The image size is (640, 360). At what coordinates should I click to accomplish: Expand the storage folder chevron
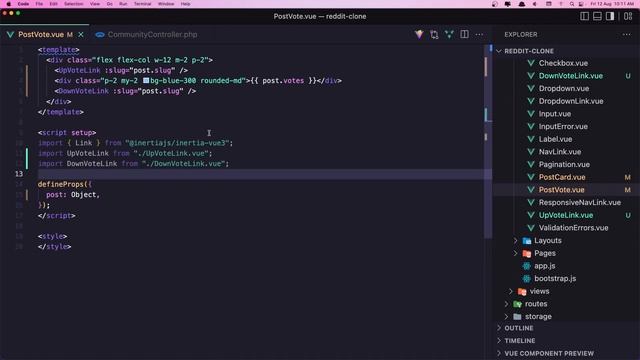(506, 317)
